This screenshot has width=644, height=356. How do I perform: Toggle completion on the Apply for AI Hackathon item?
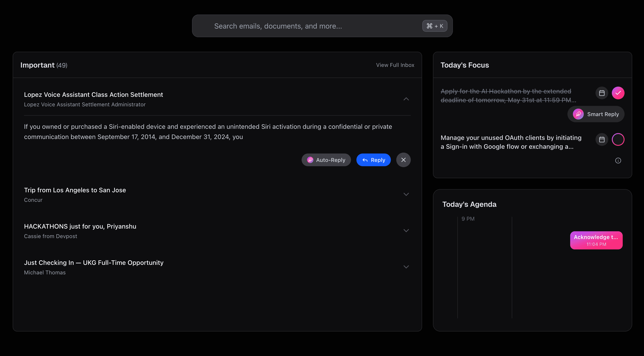(618, 93)
